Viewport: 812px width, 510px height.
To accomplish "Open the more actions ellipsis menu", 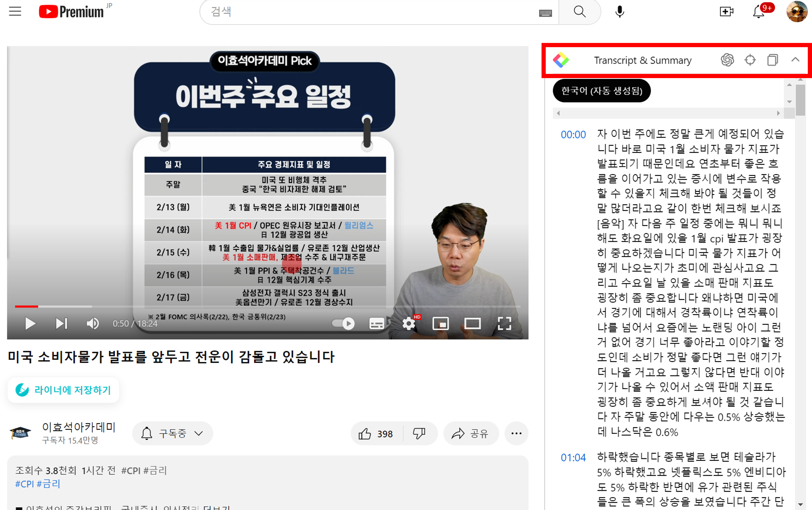I will click(x=516, y=433).
